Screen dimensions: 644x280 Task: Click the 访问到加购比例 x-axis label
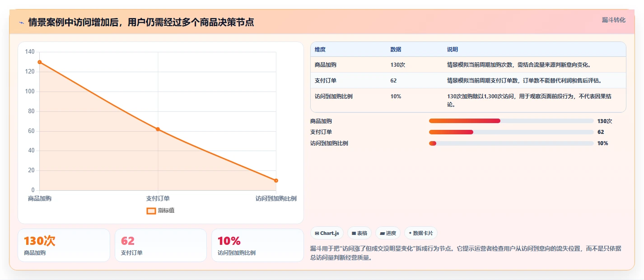276,198
